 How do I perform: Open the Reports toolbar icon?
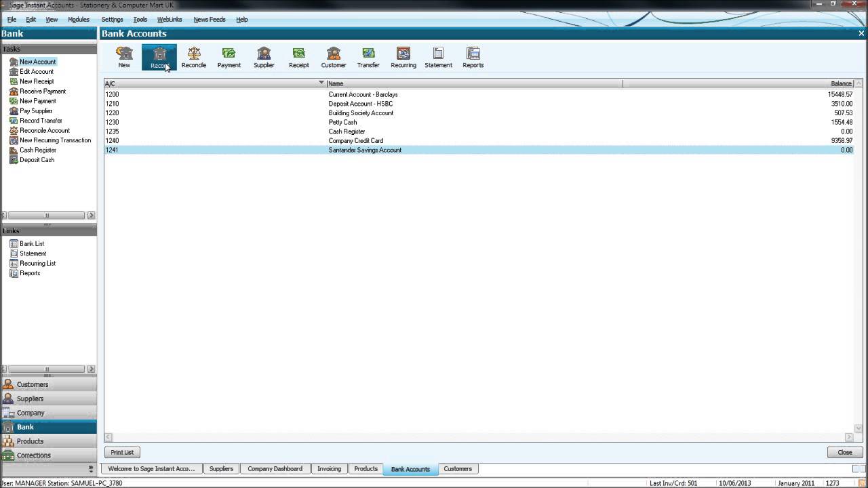click(x=473, y=57)
